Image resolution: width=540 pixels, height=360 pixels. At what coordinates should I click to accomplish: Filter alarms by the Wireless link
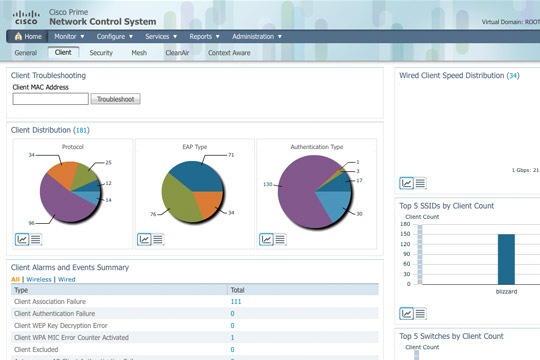coord(39,279)
